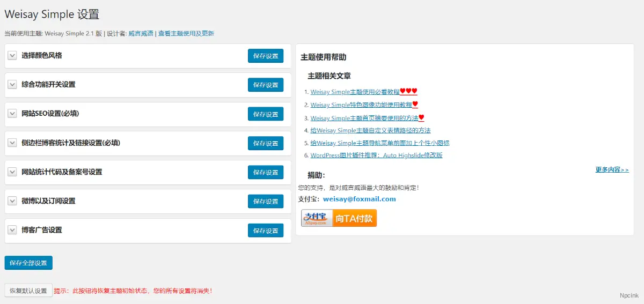Open the 威言威语 designer link
Screen dimensions: 644x304
click(x=141, y=33)
